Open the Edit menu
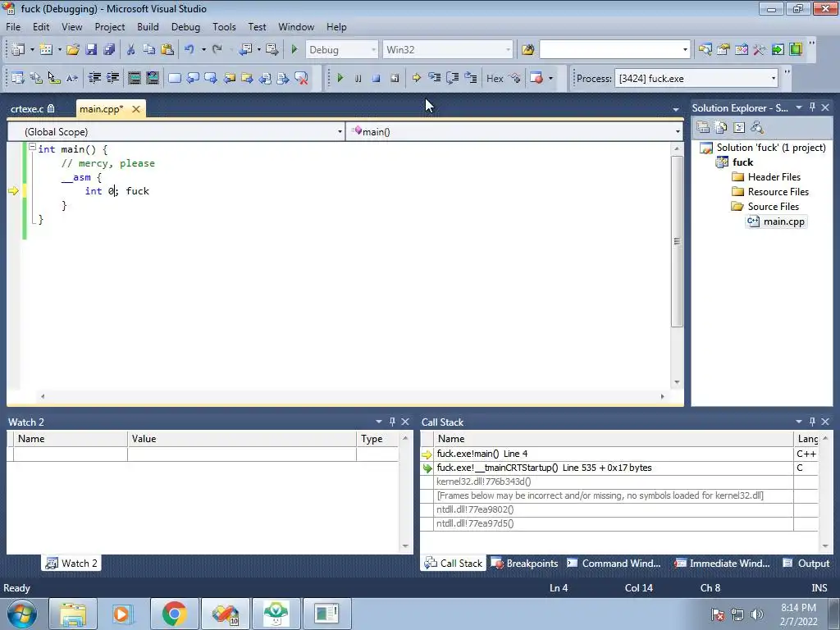 click(41, 27)
